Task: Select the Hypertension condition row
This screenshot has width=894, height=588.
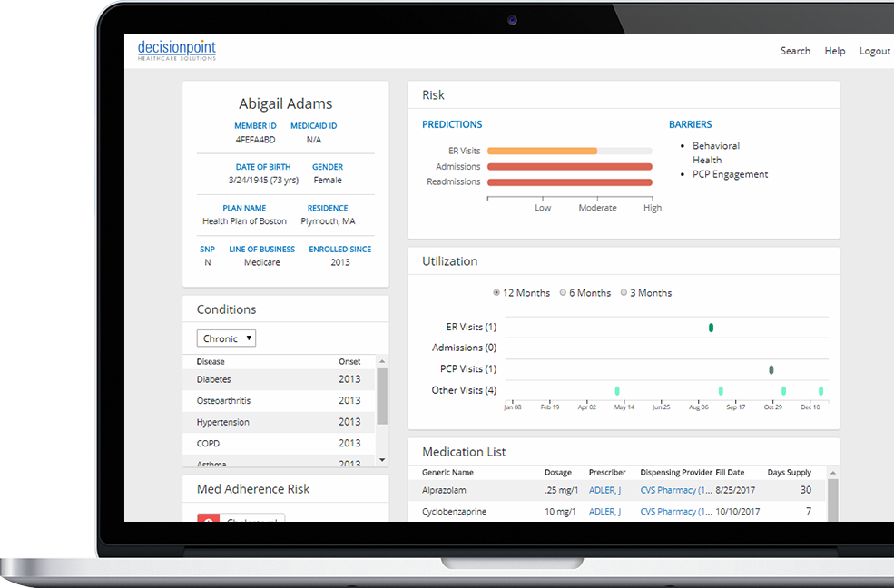Action: pos(279,422)
